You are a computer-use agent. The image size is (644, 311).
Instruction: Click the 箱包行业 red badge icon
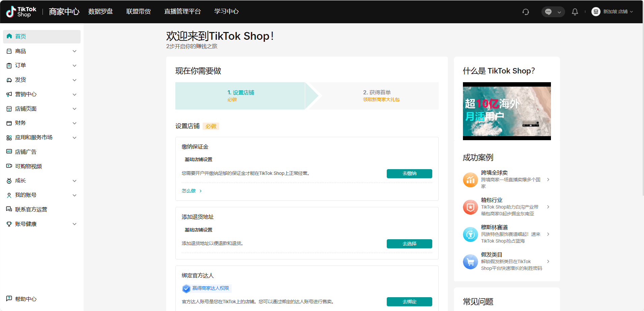[470, 207]
